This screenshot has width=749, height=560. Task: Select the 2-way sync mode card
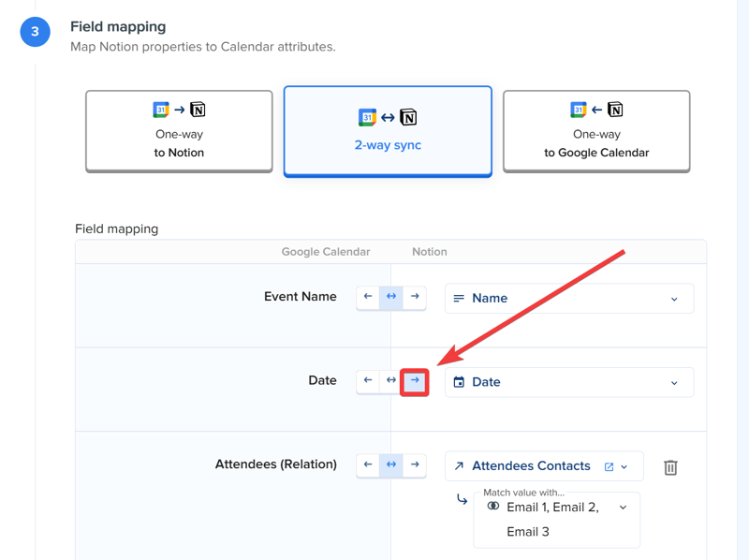coord(387,131)
